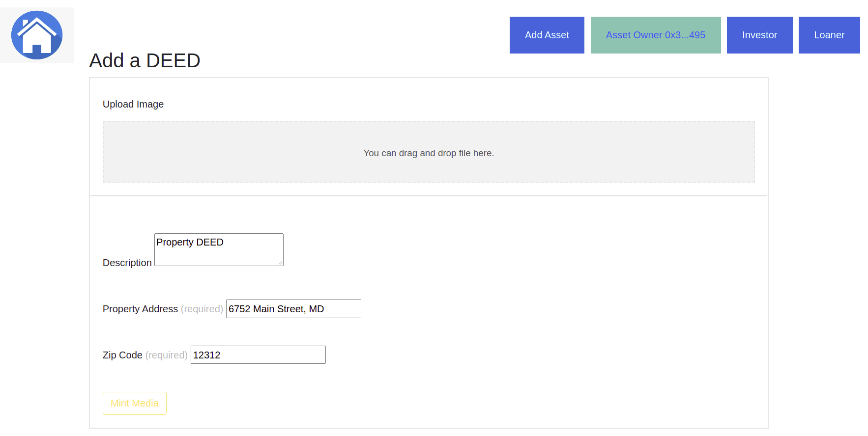Image resolution: width=868 pixels, height=436 pixels.
Task: Switch to the Loaner view
Action: [829, 35]
